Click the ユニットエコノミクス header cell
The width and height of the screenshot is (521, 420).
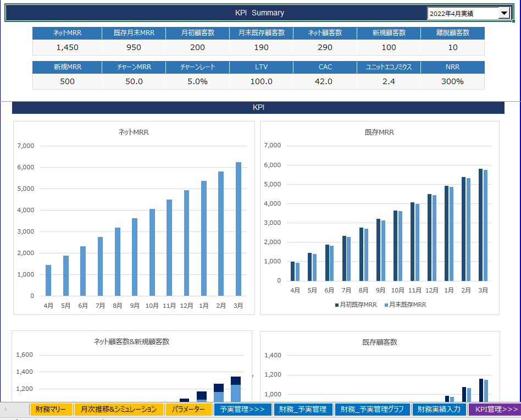click(x=389, y=67)
